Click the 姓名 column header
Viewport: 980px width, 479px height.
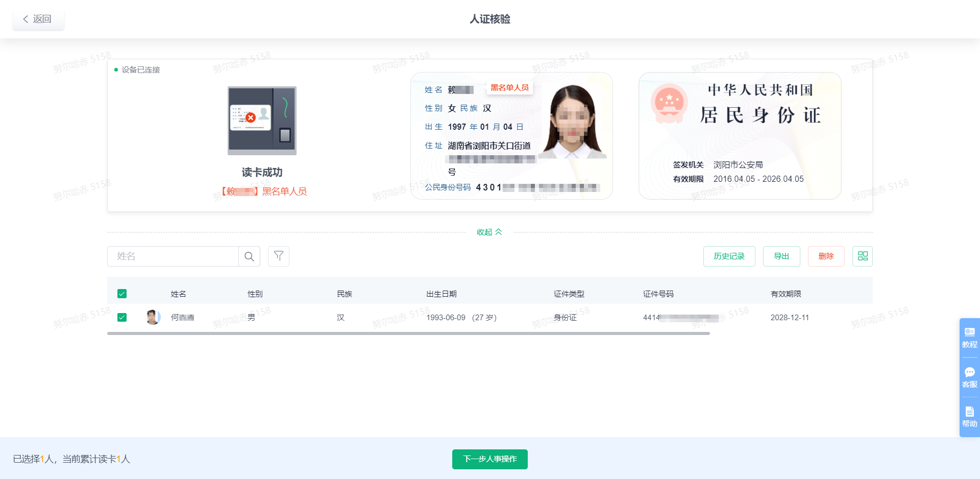coord(179,294)
